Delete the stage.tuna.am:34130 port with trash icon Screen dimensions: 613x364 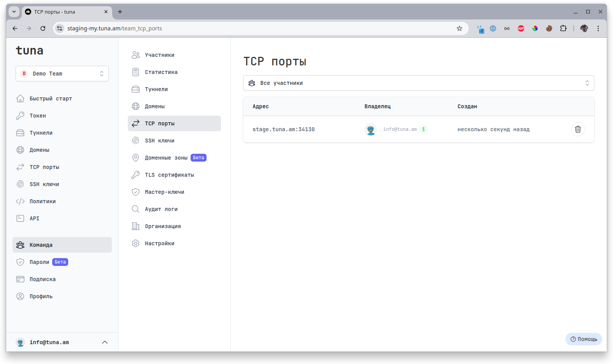click(x=578, y=129)
